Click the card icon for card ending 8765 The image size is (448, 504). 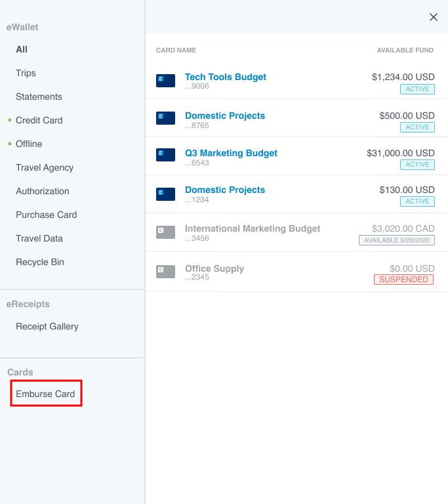click(x=165, y=118)
